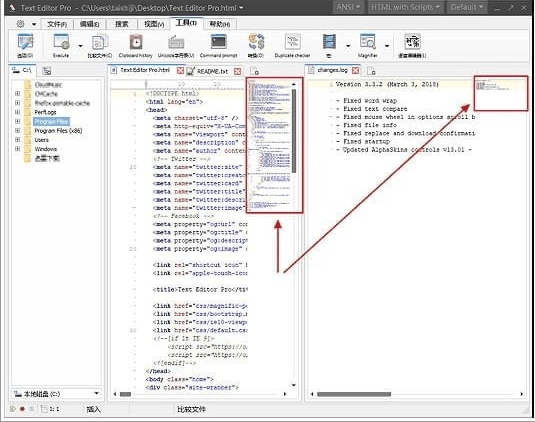Click scroll-right arrow in changes.log editor
The image size is (535, 422).
(522, 394)
